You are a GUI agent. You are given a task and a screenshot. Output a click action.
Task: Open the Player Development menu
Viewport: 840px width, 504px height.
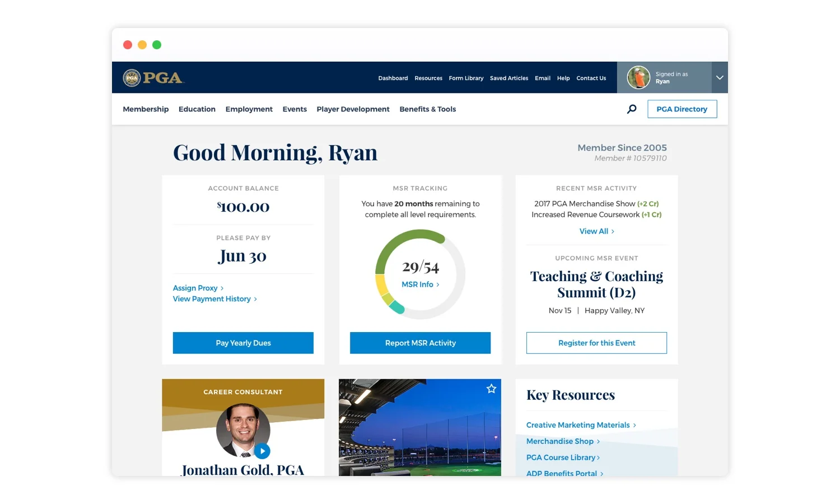tap(353, 109)
